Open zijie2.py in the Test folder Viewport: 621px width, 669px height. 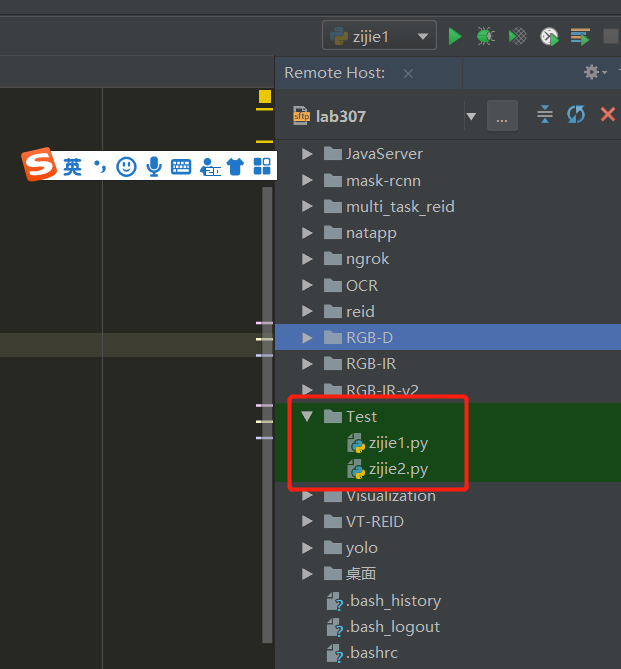point(398,470)
